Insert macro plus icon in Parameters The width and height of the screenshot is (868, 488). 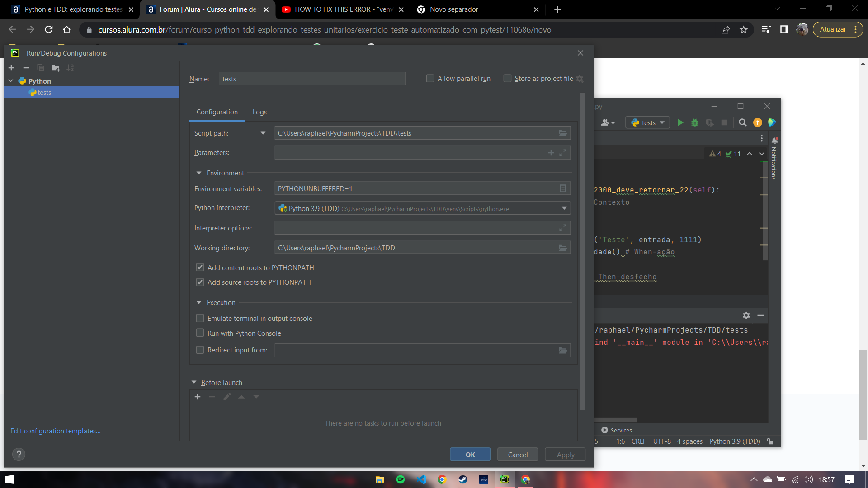[x=551, y=153]
